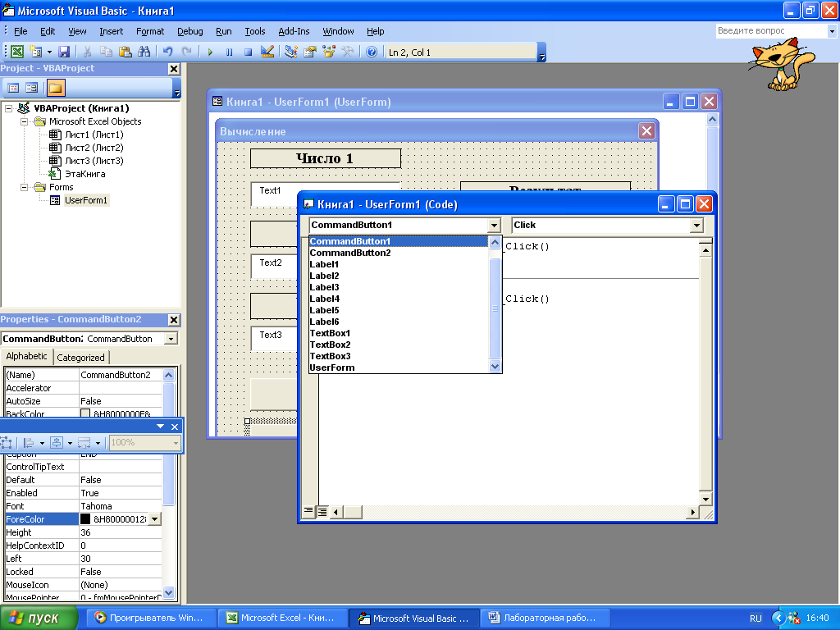Choose CommandButton2 in the object list
The height and width of the screenshot is (630, 840).
(399, 253)
